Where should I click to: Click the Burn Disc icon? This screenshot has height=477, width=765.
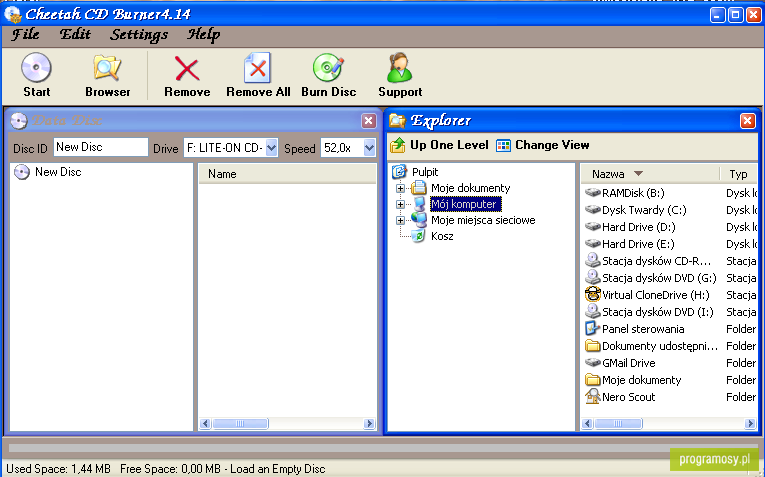tap(328, 67)
